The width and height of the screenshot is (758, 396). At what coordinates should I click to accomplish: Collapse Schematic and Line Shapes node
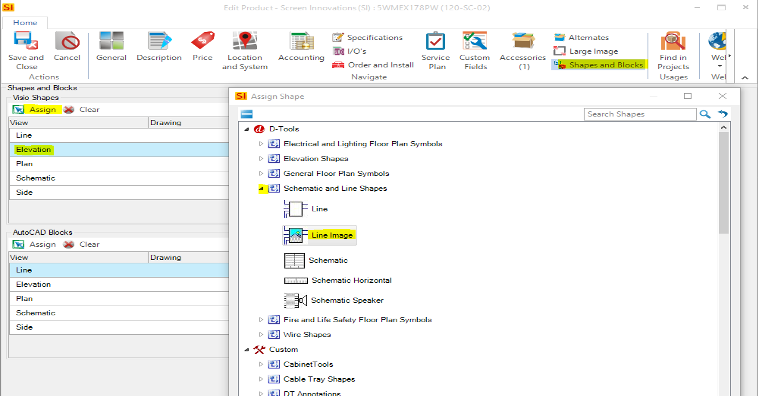pos(261,189)
